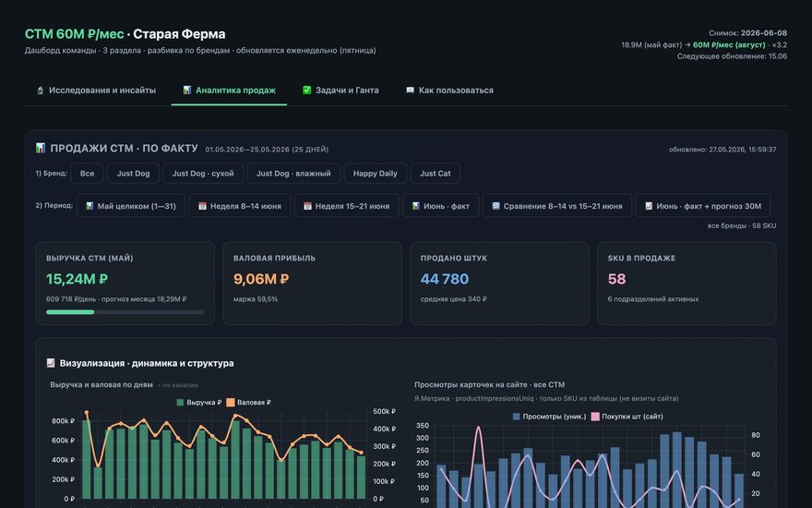Click the date range 01.05.2026—25.05.2026 text
Viewport: 812px width, 508px height.
point(267,150)
